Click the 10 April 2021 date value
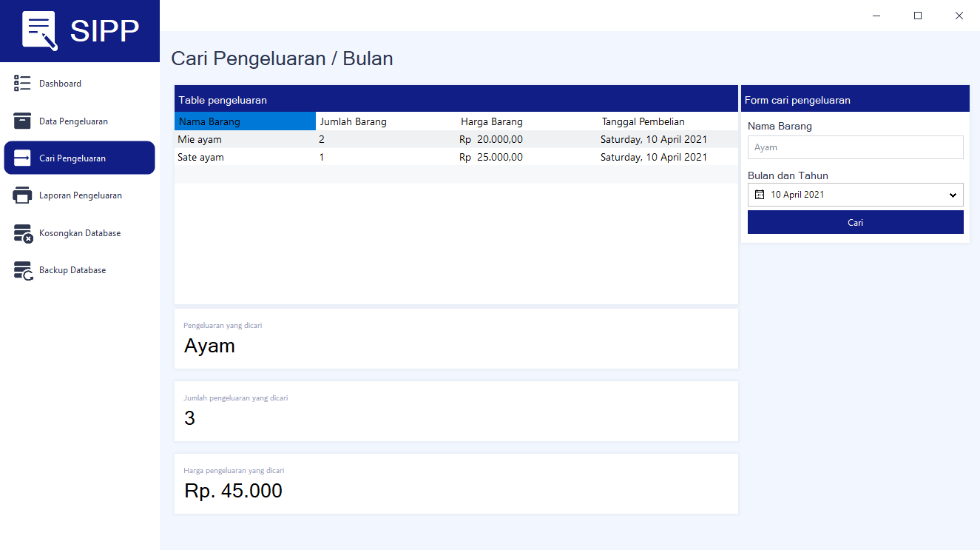 tap(797, 195)
